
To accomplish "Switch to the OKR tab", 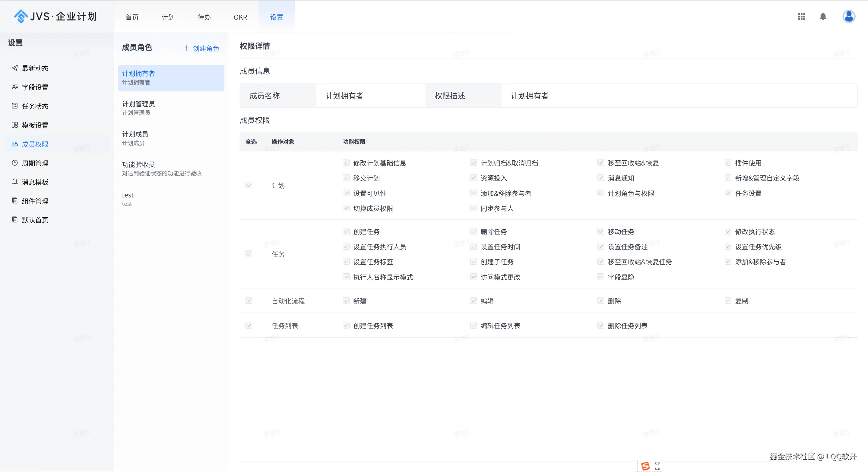I will [240, 17].
